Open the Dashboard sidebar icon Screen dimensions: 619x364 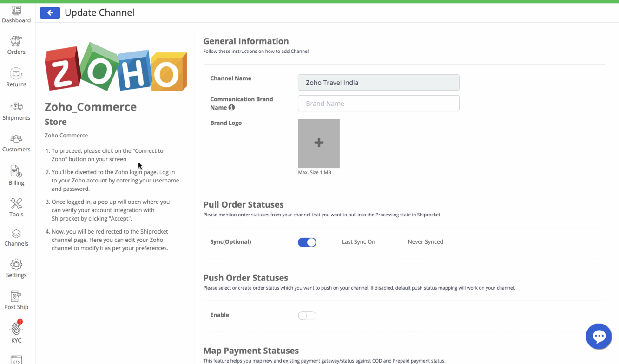[x=16, y=10]
